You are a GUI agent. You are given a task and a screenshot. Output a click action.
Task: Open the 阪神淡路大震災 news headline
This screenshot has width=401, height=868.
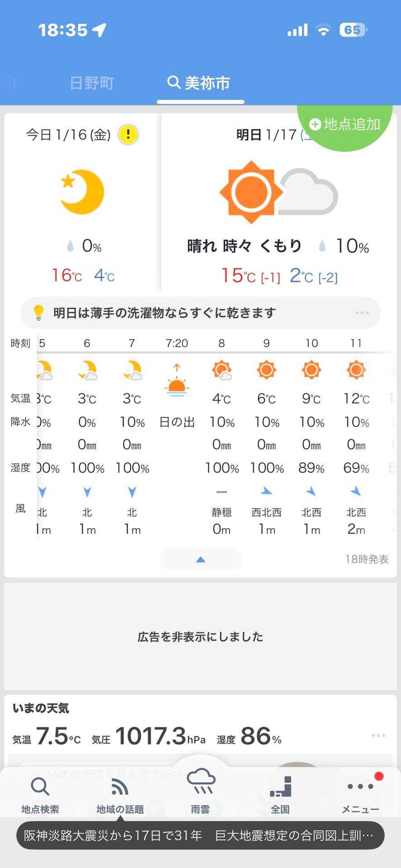[x=200, y=835]
